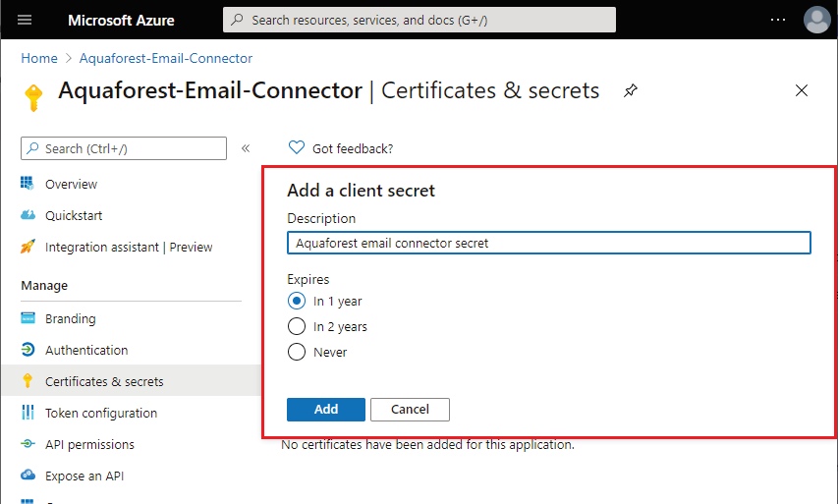Image resolution: width=838 pixels, height=504 pixels.
Task: Focus the sidebar Search (Ctrl+/) field
Action: click(124, 148)
